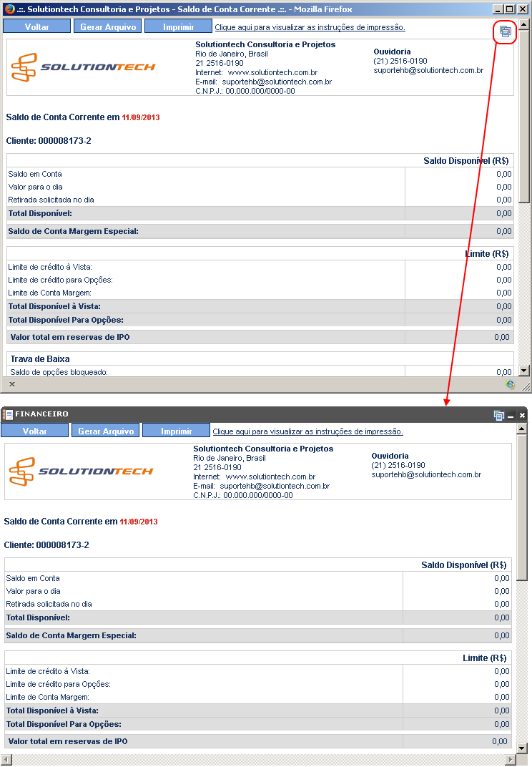
Task: Click Total Disponível à Vista in Firefox window
Action: pos(54,306)
